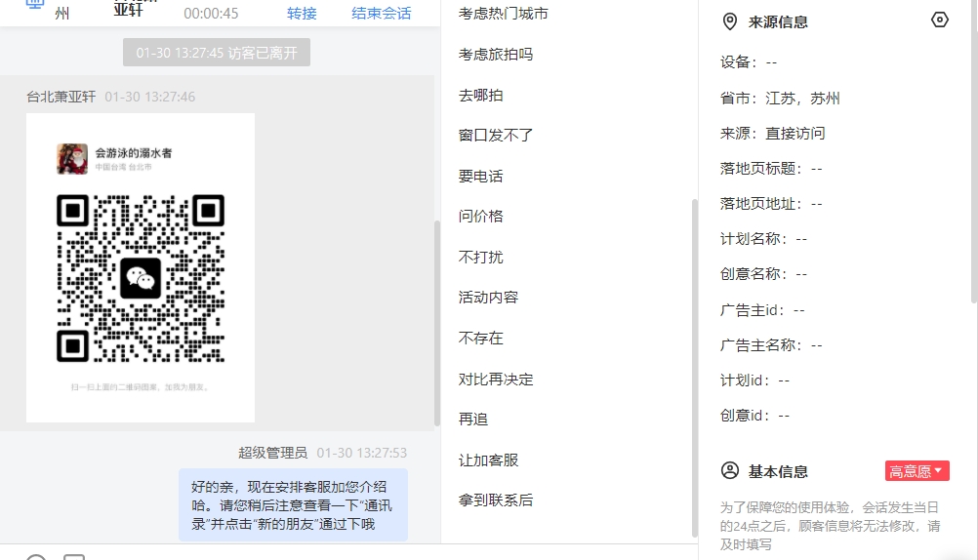The height and width of the screenshot is (560, 978).
Task: Open the WeChat QR code image
Action: tap(141, 267)
